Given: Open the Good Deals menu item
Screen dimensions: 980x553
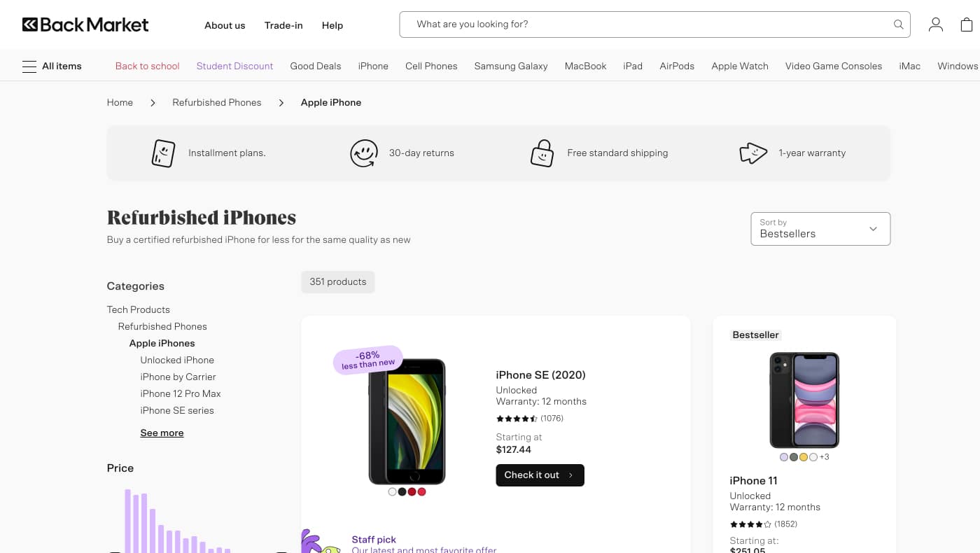Looking at the screenshot, I should (x=315, y=66).
